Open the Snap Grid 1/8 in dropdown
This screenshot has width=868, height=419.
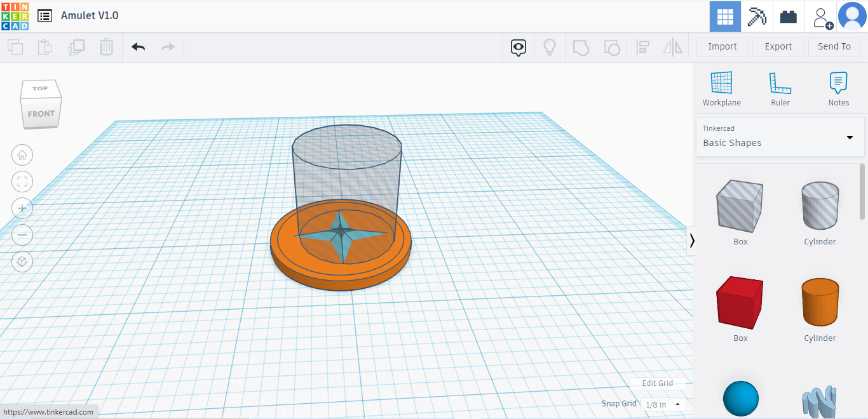pos(663,404)
